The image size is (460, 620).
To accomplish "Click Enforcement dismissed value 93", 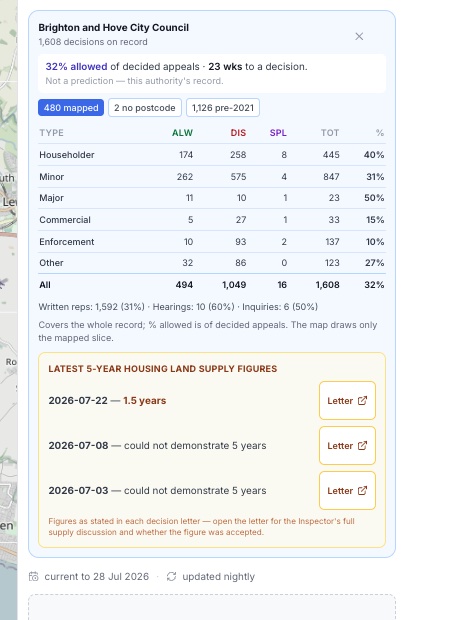I will pos(240,242).
